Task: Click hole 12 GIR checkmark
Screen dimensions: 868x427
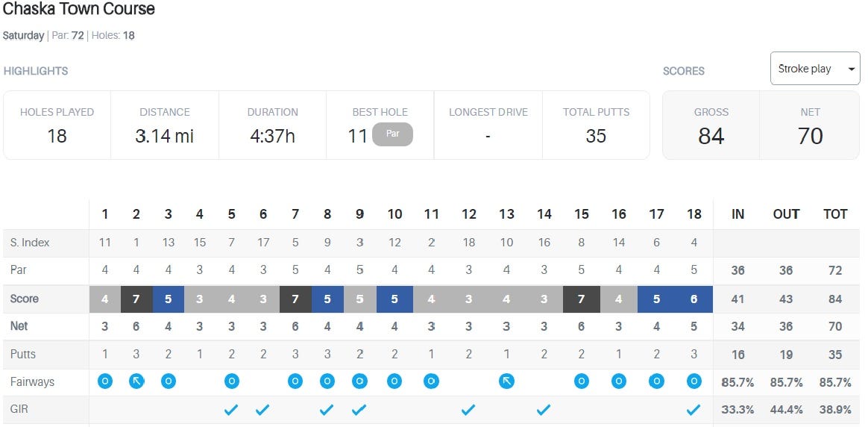Action: (468, 409)
